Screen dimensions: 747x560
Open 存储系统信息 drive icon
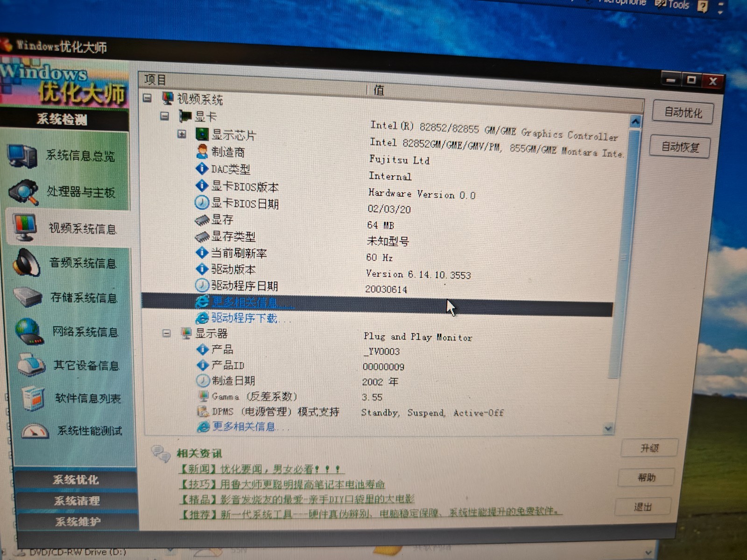[x=28, y=297]
